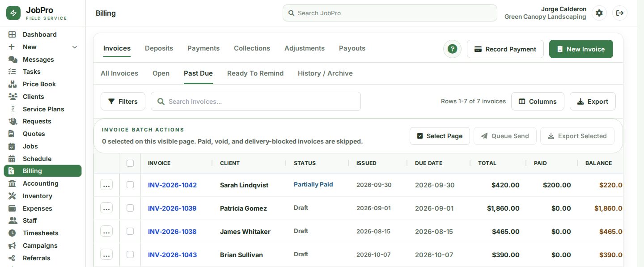Sort by the Due Date column

coord(428,163)
